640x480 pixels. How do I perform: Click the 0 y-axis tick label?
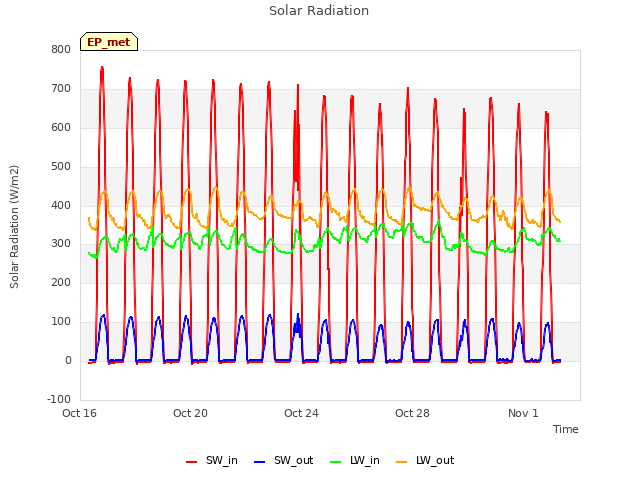pos(68,360)
